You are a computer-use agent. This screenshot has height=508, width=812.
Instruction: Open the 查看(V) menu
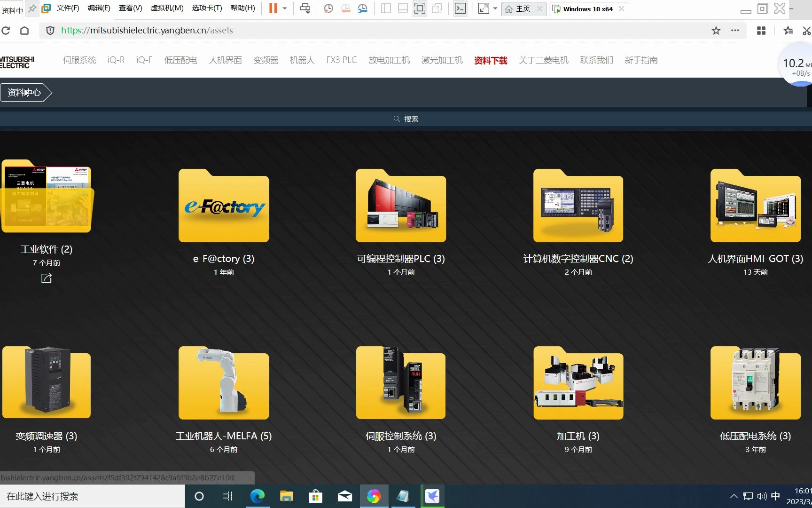[x=130, y=8]
